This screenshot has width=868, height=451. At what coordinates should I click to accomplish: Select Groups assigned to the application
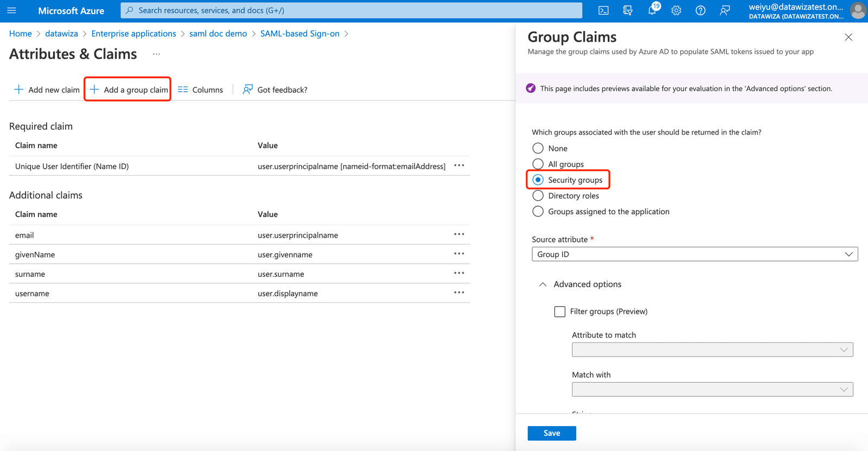click(x=538, y=211)
